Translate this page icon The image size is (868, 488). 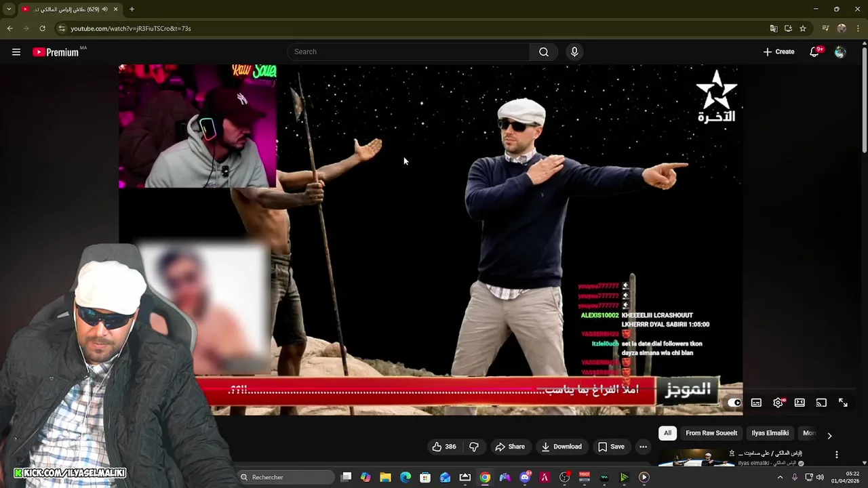click(774, 28)
